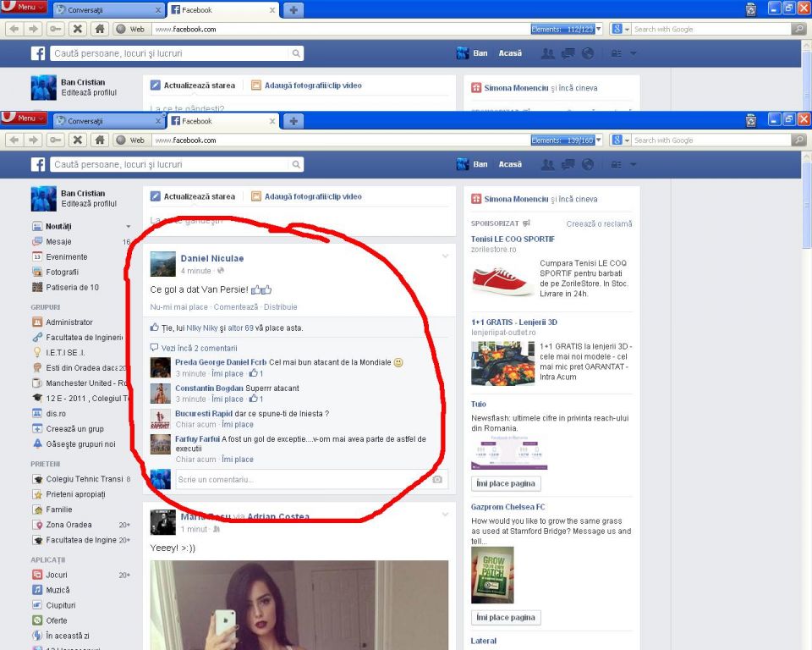Go to Acasă in the front window's header

pyautogui.click(x=510, y=164)
